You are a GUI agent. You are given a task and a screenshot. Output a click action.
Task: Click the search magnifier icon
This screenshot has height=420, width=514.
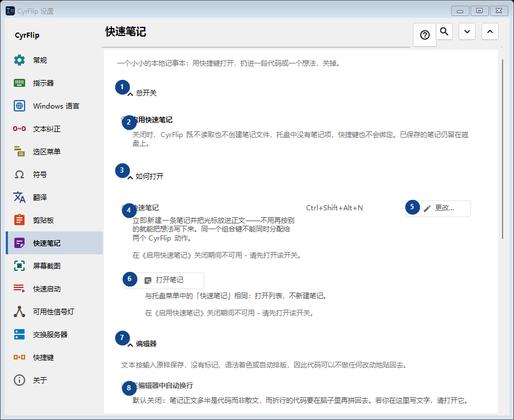[x=444, y=31]
